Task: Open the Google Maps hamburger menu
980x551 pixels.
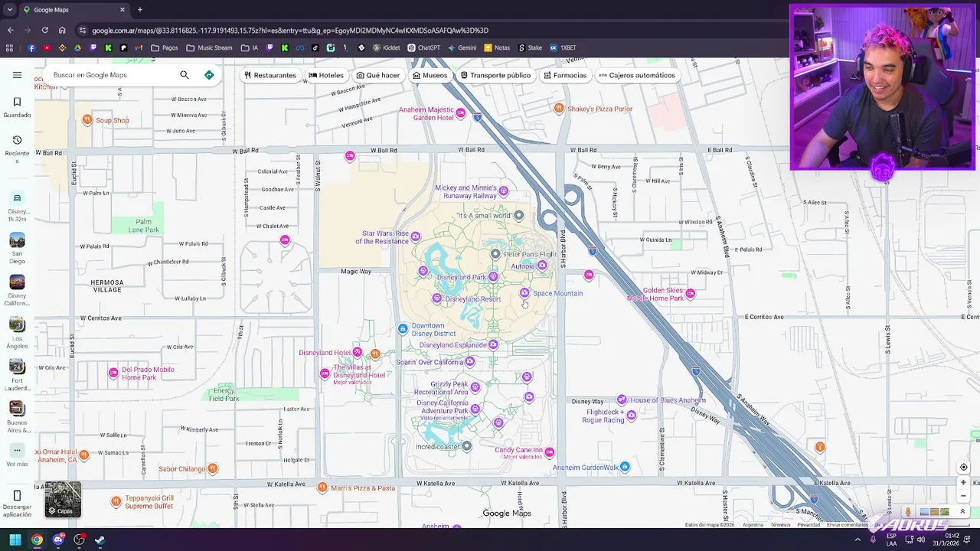Action: pos(17,75)
